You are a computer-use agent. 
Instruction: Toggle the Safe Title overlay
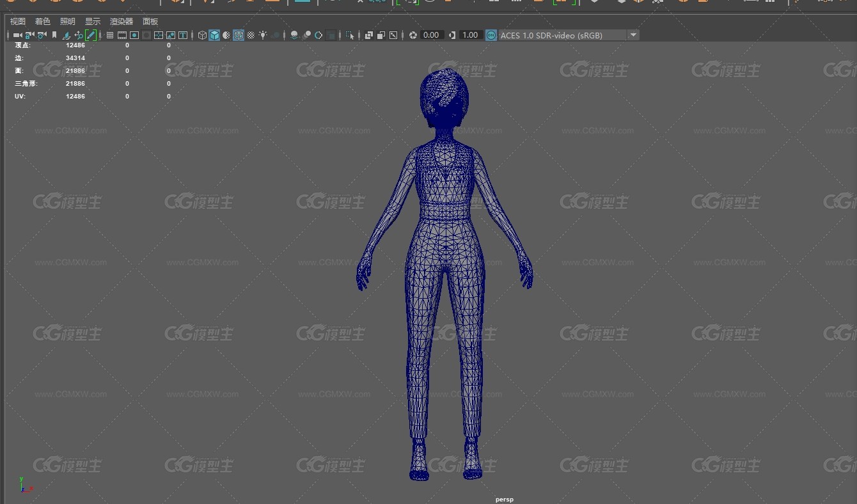[x=183, y=35]
